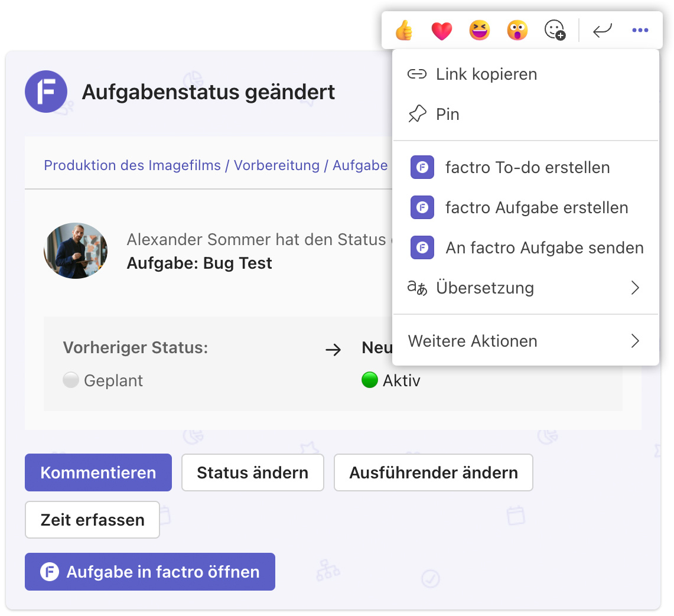Click the three-dot more options icon

coord(640,30)
